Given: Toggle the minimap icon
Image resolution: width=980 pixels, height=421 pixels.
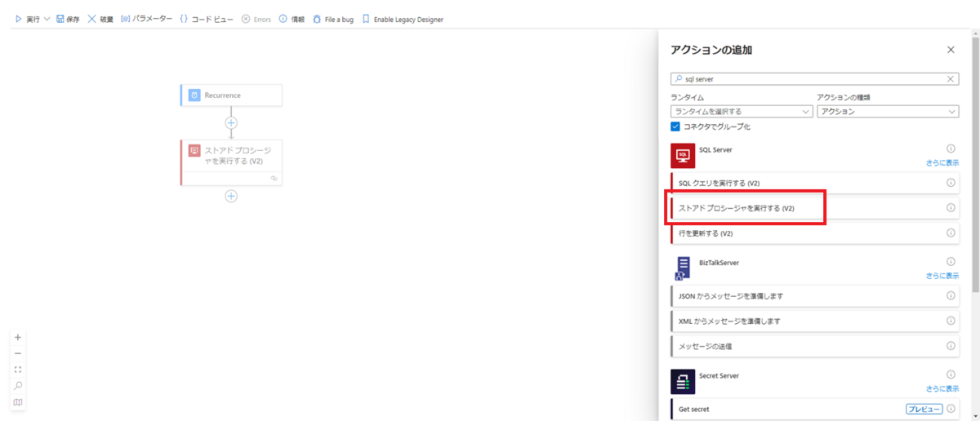Looking at the screenshot, I should coord(18,402).
